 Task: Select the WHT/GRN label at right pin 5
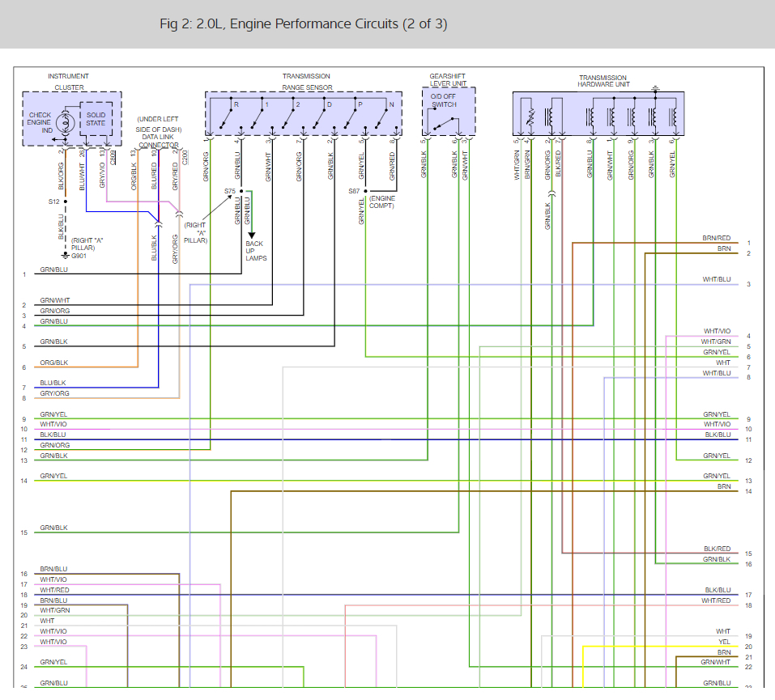[716, 342]
